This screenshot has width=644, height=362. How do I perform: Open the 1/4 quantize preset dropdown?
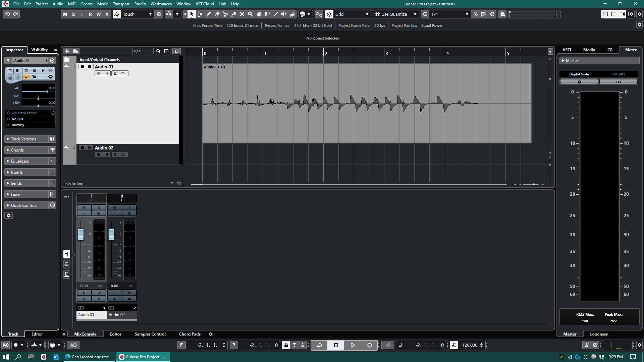pyautogui.click(x=467, y=14)
